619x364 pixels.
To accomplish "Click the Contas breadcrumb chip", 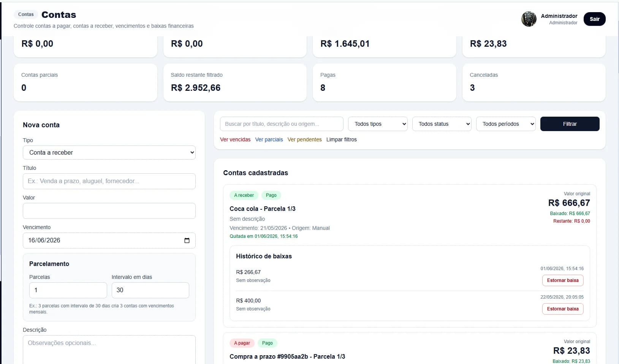I will (26, 14).
